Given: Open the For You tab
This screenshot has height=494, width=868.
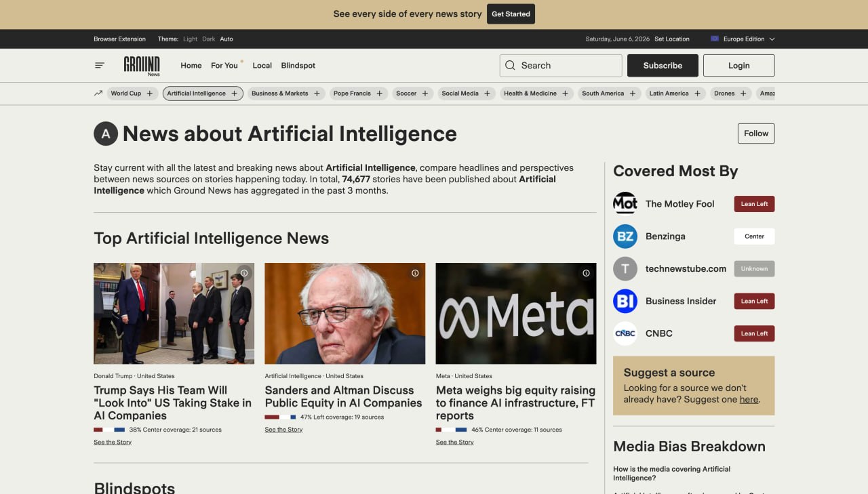Looking at the screenshot, I should [x=224, y=66].
